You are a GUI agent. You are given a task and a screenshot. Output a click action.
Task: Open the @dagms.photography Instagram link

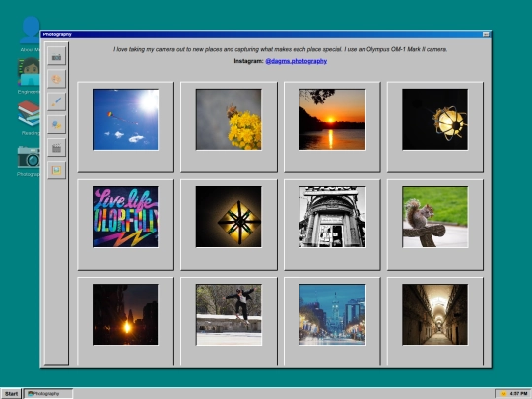(296, 61)
